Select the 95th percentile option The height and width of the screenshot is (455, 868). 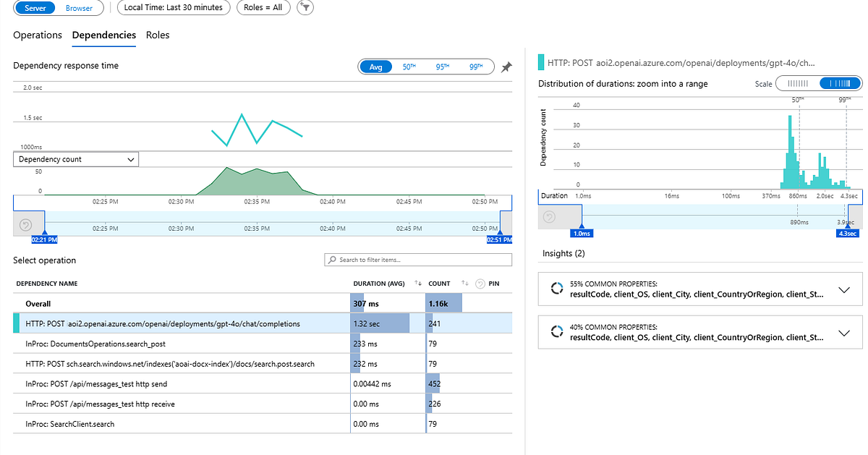[442, 67]
